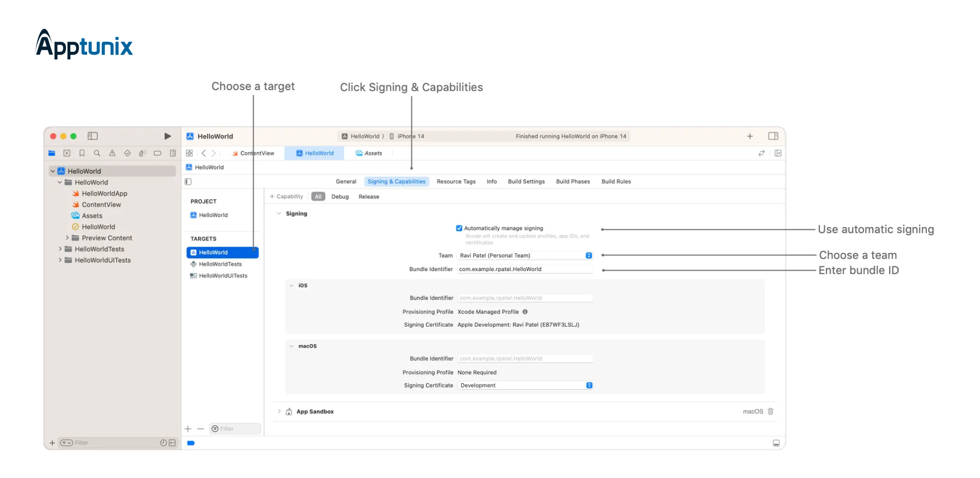Click the add Capability button
This screenshot has height=478, width=980.
286,197
